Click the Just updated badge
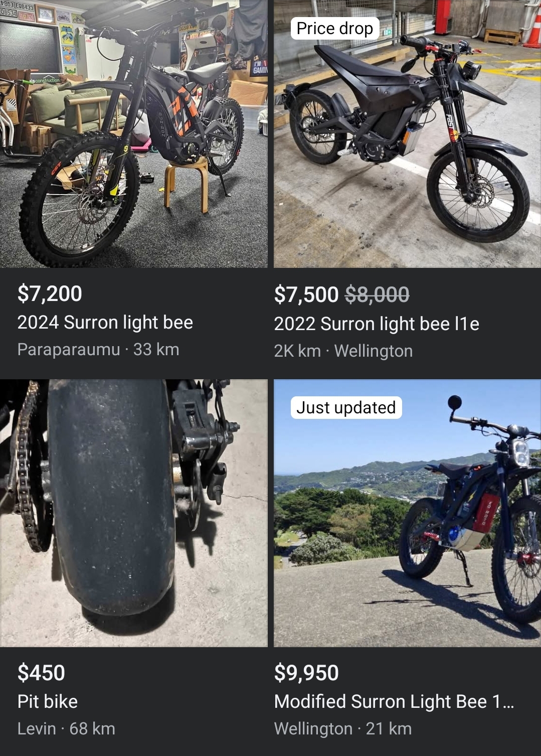Screen dimensions: 541x756 pyautogui.click(x=346, y=407)
